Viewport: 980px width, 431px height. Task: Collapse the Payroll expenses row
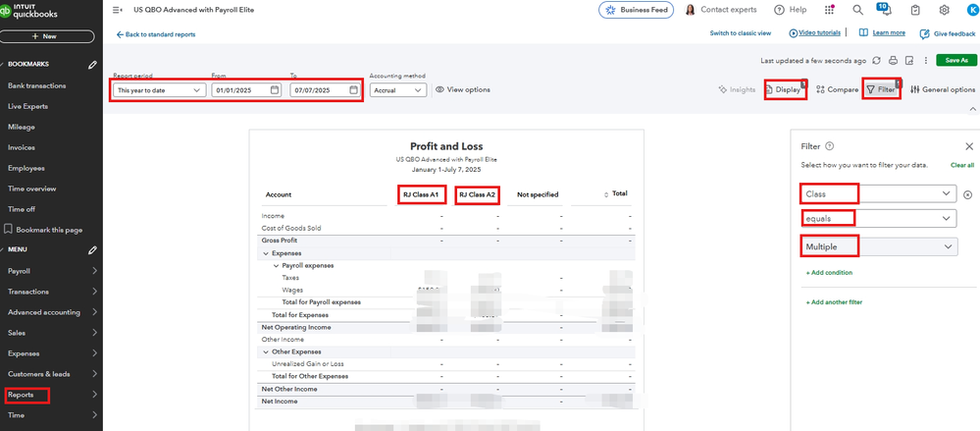coord(276,265)
